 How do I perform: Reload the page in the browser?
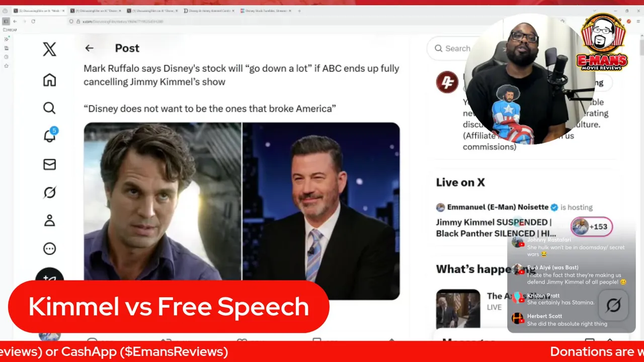(x=33, y=21)
